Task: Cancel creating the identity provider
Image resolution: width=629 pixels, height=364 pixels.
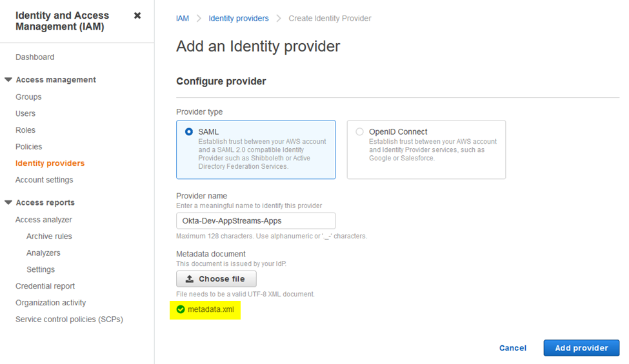Action: pos(513,348)
